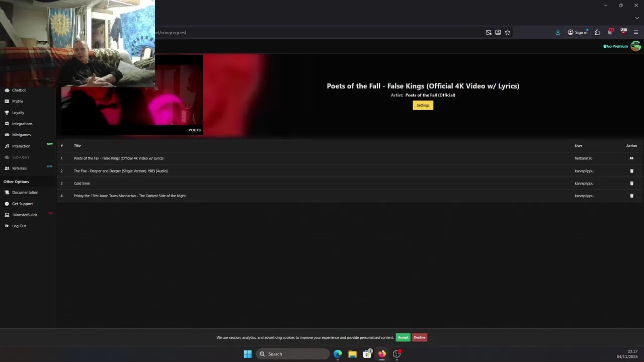Screen dimensions: 644x362
Task: Open the Firefox downloads panel
Action: [558, 32]
